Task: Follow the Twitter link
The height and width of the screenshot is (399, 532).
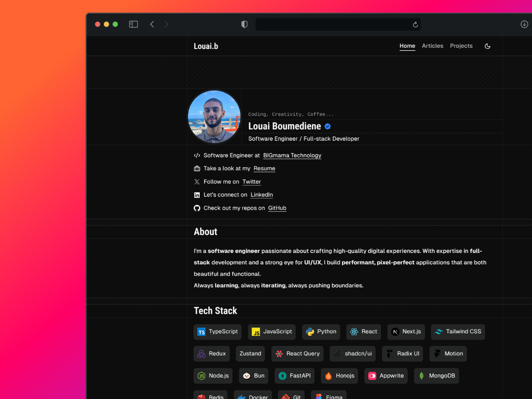Action: pyautogui.click(x=252, y=182)
